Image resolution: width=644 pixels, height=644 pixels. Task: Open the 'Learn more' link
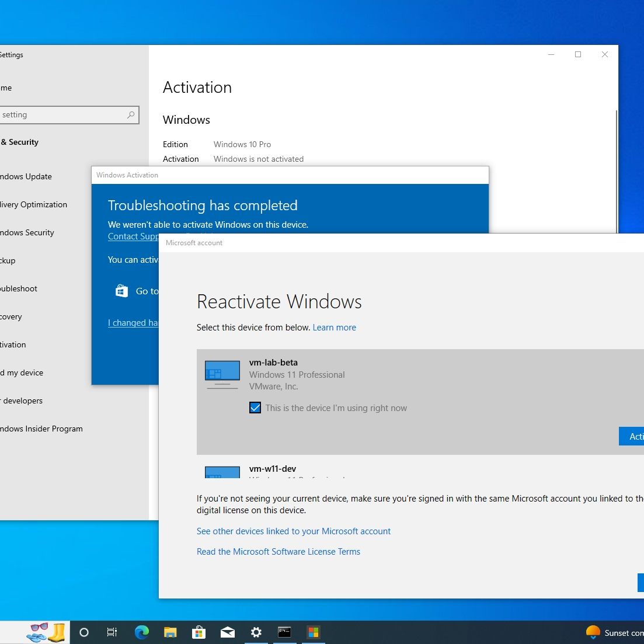click(x=334, y=328)
